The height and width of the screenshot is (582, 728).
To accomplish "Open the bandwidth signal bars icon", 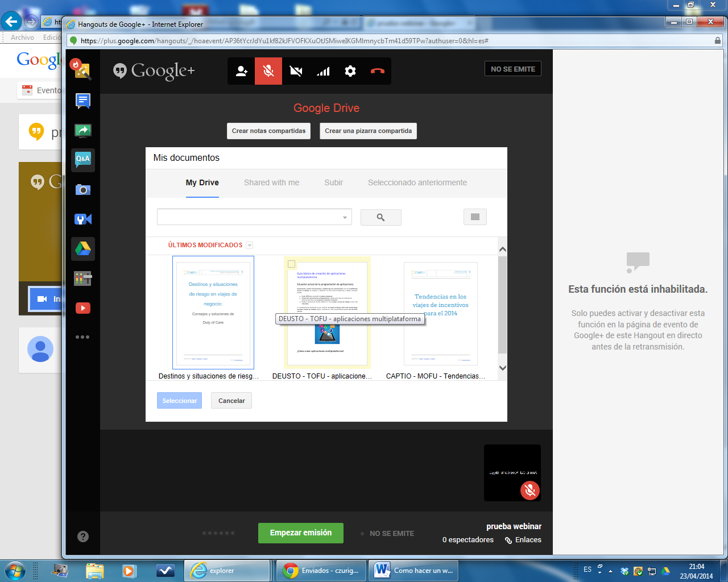I will pyautogui.click(x=323, y=71).
